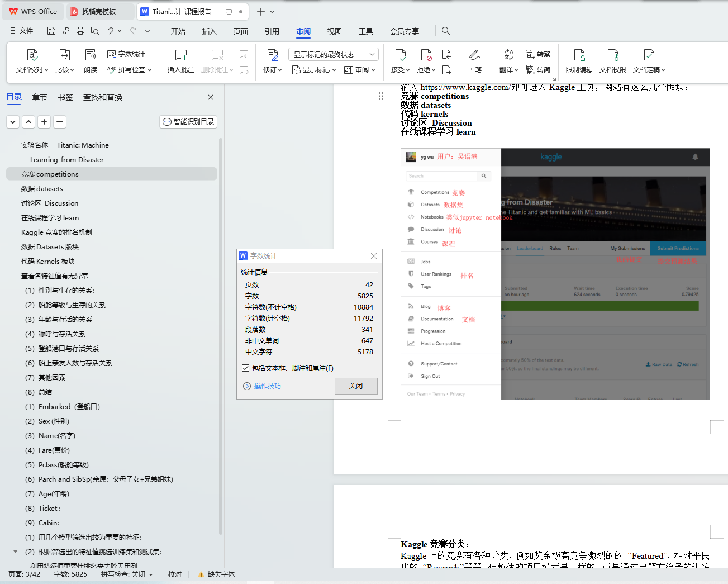Open 显示标记的最终状态 dropdown
728x584 pixels.
(x=334, y=54)
